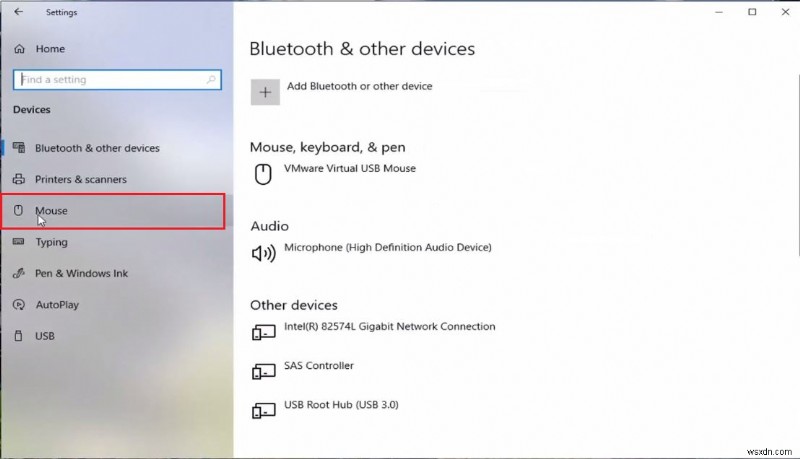Open Printers & scanners settings
The height and width of the screenshot is (459, 800).
point(81,180)
